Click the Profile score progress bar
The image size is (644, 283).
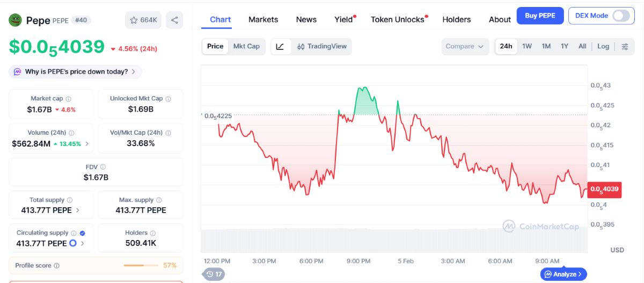point(142,265)
